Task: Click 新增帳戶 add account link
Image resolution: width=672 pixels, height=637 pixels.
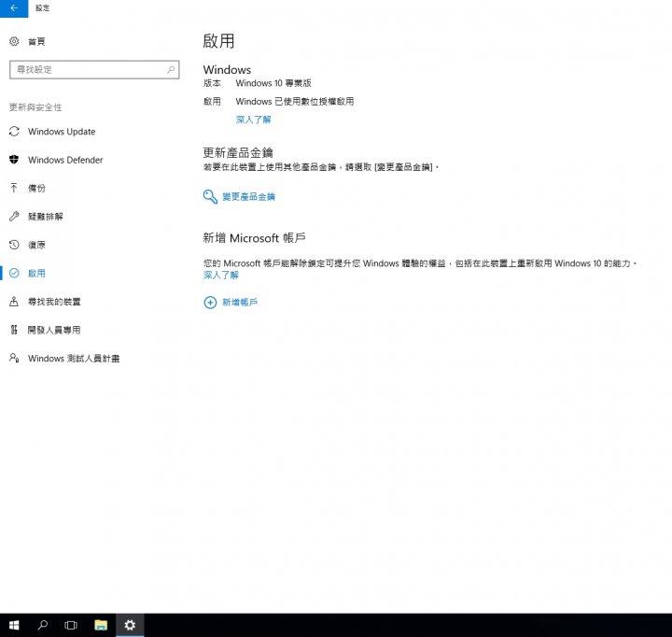Action: click(240, 303)
